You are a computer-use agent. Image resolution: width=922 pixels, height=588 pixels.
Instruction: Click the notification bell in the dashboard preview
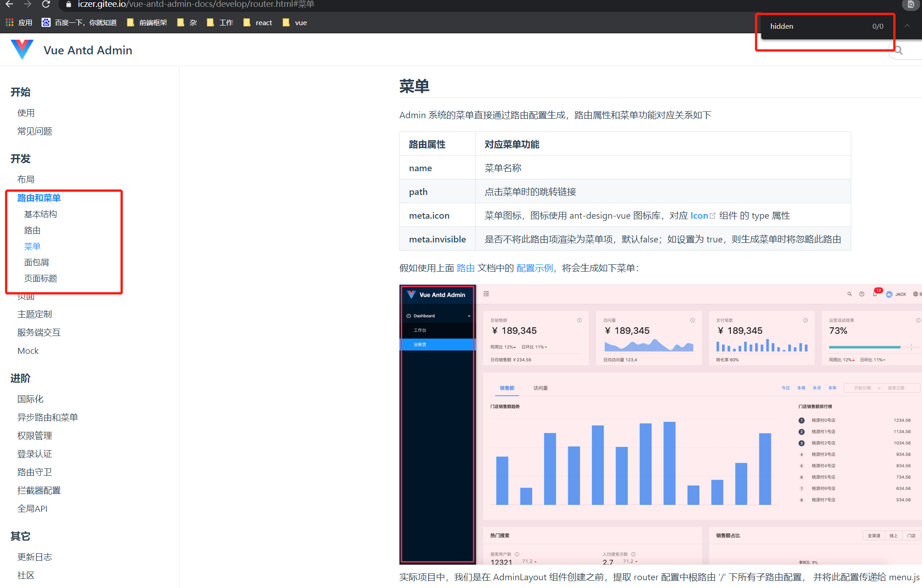point(875,294)
